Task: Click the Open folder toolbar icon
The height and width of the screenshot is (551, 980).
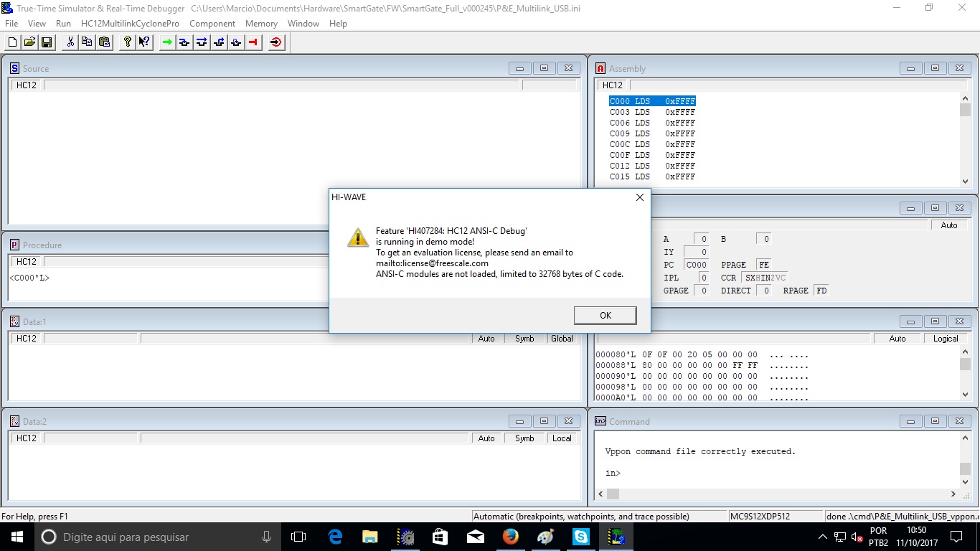Action: 29,42
